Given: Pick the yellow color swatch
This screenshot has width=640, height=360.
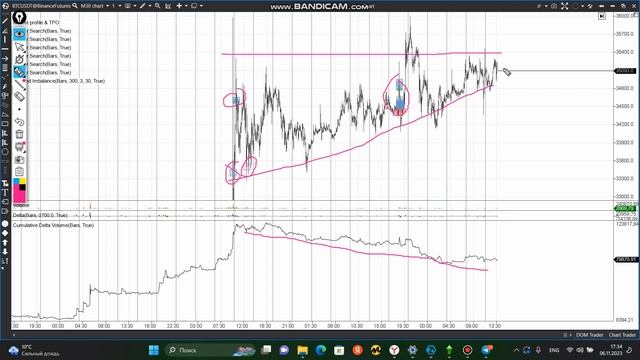Looking at the screenshot, I should (x=22, y=181).
